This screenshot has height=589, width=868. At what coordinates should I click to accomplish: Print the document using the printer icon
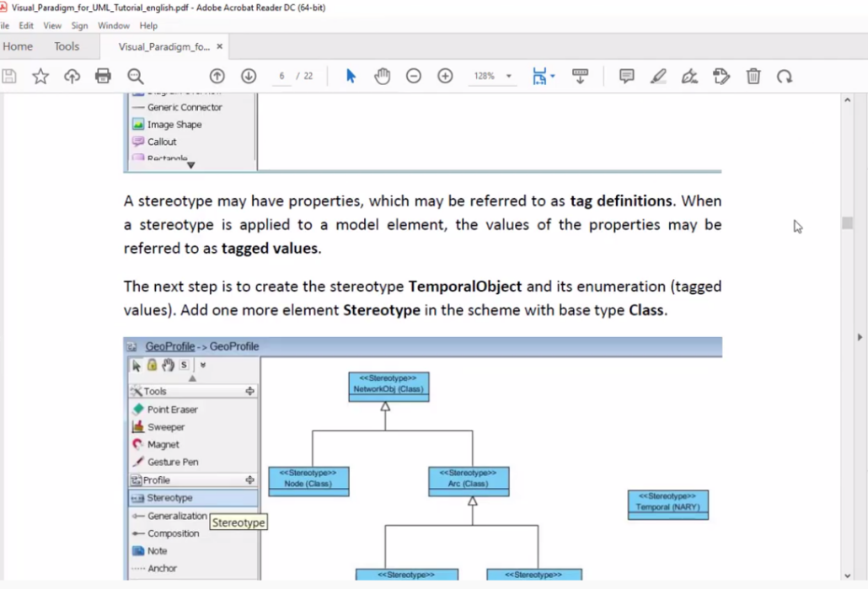(103, 76)
